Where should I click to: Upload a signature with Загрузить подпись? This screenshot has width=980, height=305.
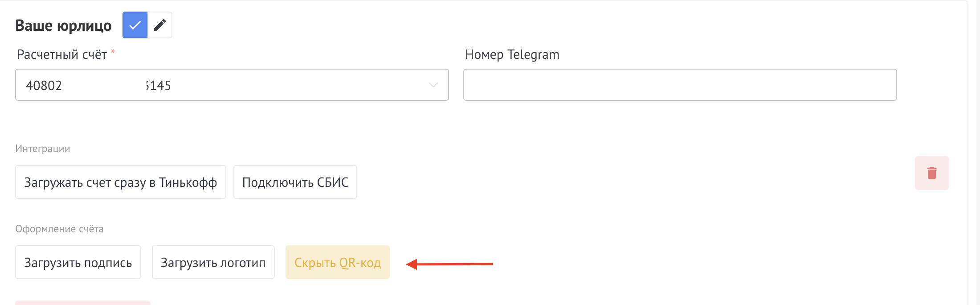(x=78, y=262)
